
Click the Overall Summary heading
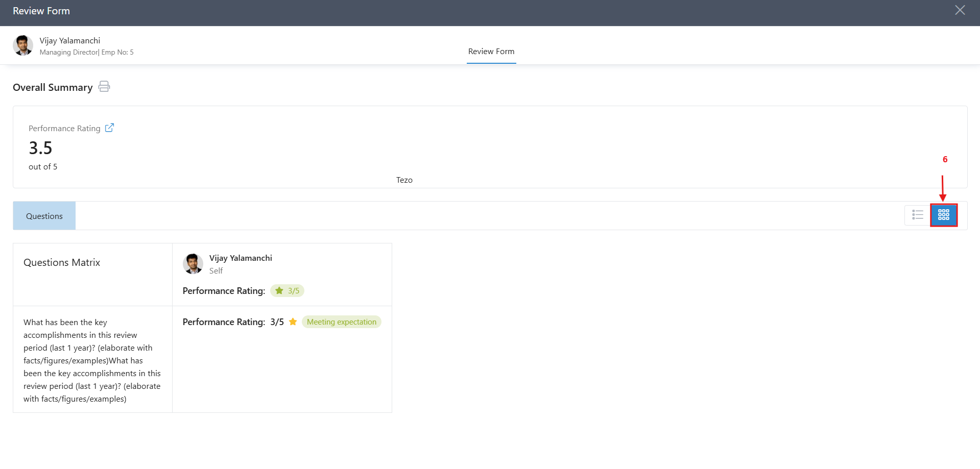pos(52,87)
